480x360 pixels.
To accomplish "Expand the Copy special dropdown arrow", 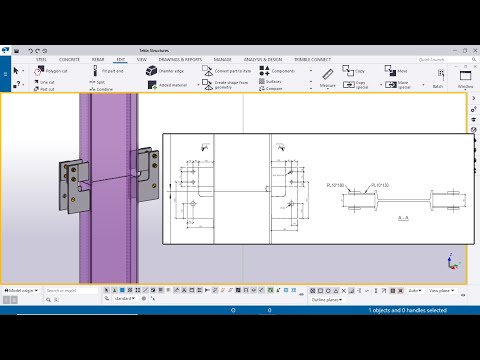I will pos(381,85).
